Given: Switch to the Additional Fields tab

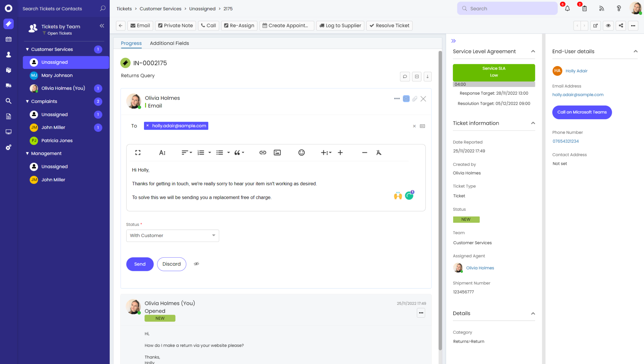Looking at the screenshot, I should 169,43.
